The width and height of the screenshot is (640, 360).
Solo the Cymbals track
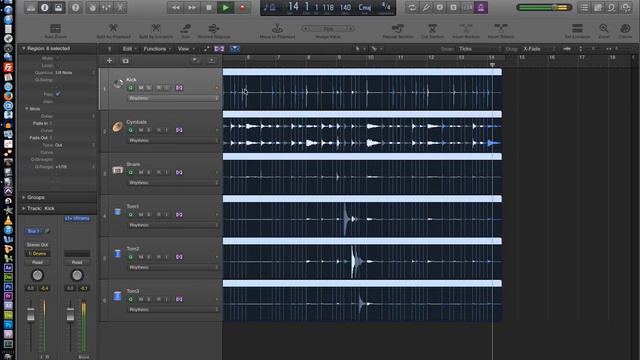tap(149, 130)
